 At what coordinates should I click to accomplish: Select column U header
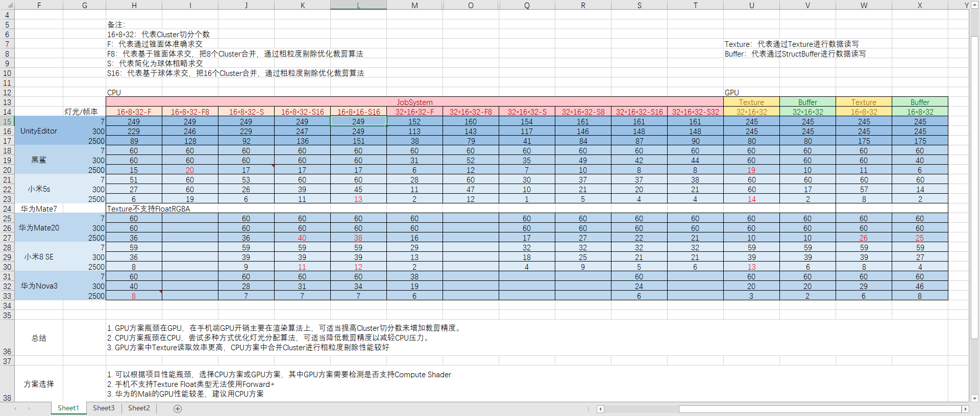click(751, 5)
